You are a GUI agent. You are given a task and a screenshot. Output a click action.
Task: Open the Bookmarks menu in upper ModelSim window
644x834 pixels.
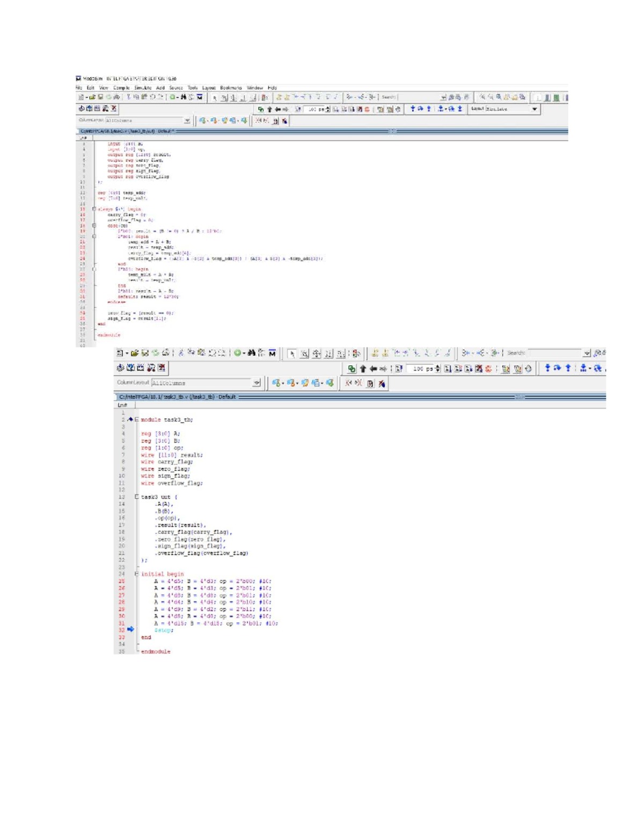pyautogui.click(x=231, y=88)
